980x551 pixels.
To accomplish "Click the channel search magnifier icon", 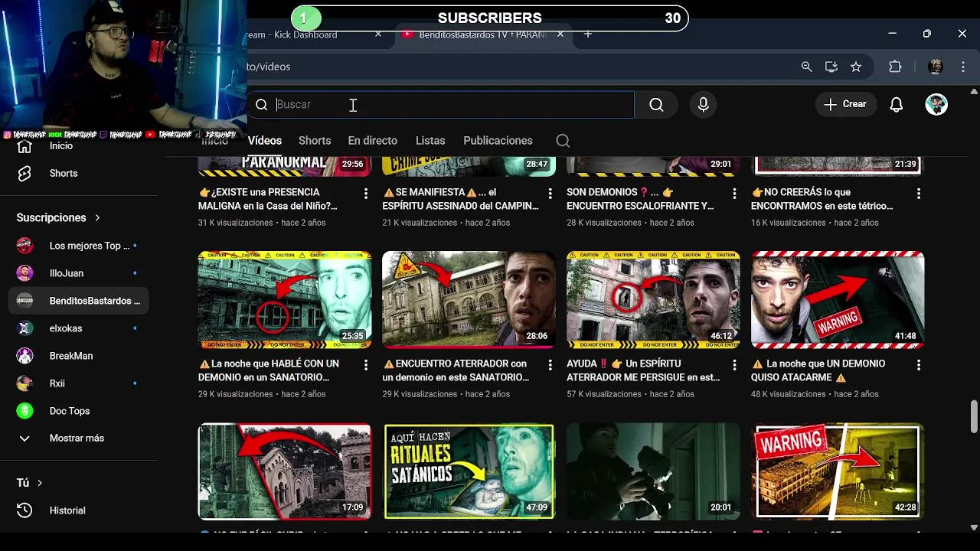I will 563,141.
